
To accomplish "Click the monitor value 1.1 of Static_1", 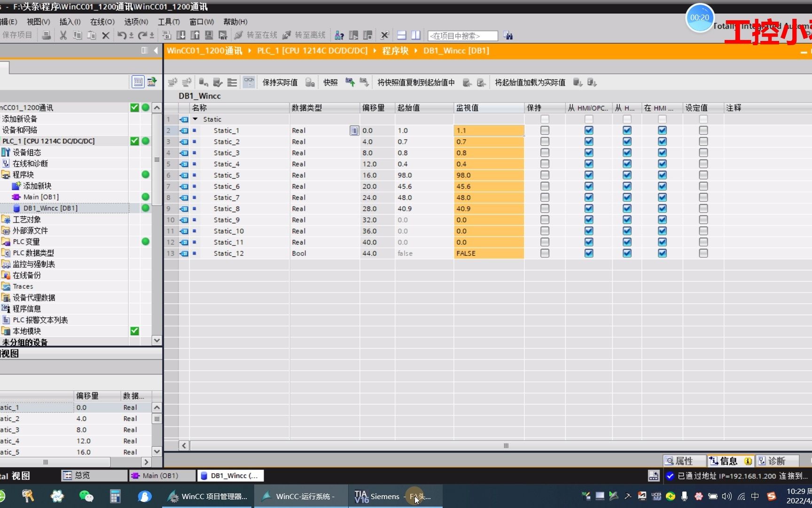I will [489, 130].
